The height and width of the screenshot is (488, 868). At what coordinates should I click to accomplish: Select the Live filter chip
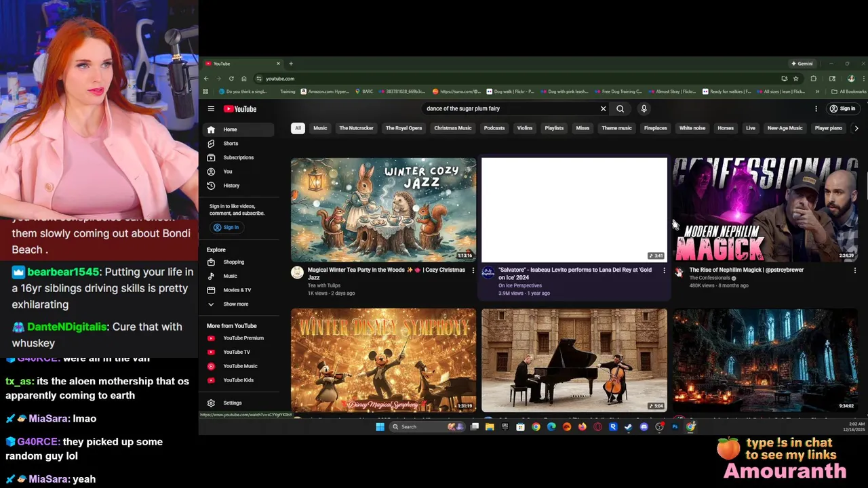(x=751, y=128)
